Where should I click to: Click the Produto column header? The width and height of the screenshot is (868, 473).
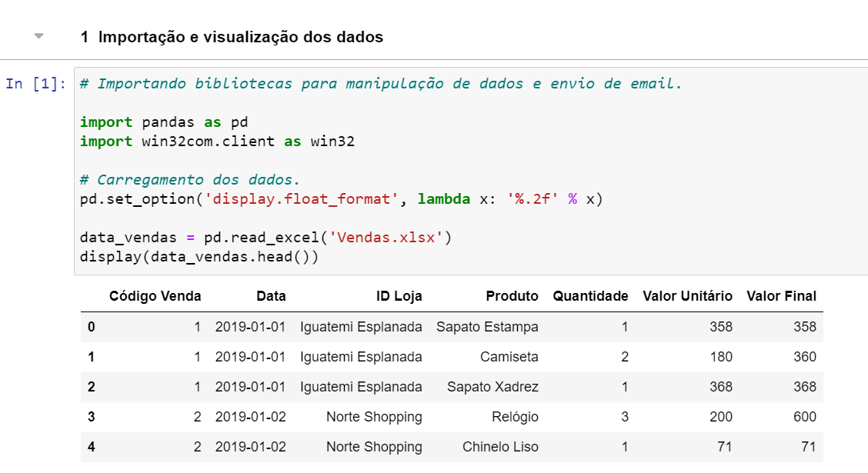tap(512, 296)
